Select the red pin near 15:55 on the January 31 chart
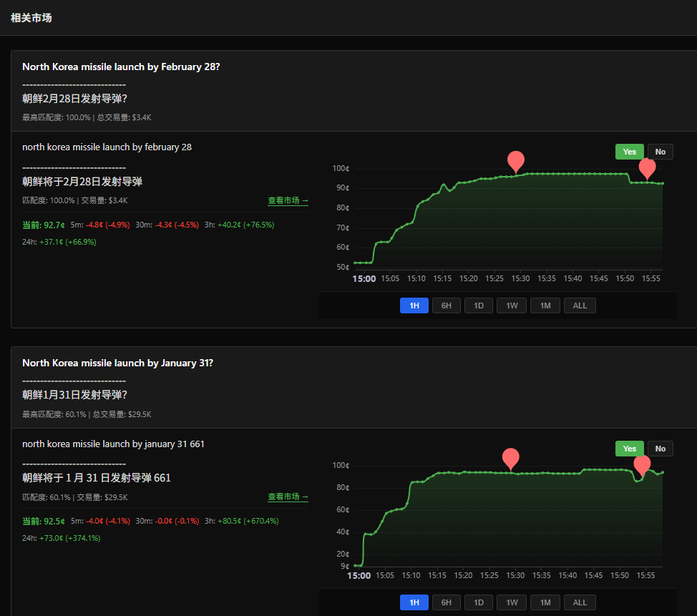 click(x=642, y=464)
